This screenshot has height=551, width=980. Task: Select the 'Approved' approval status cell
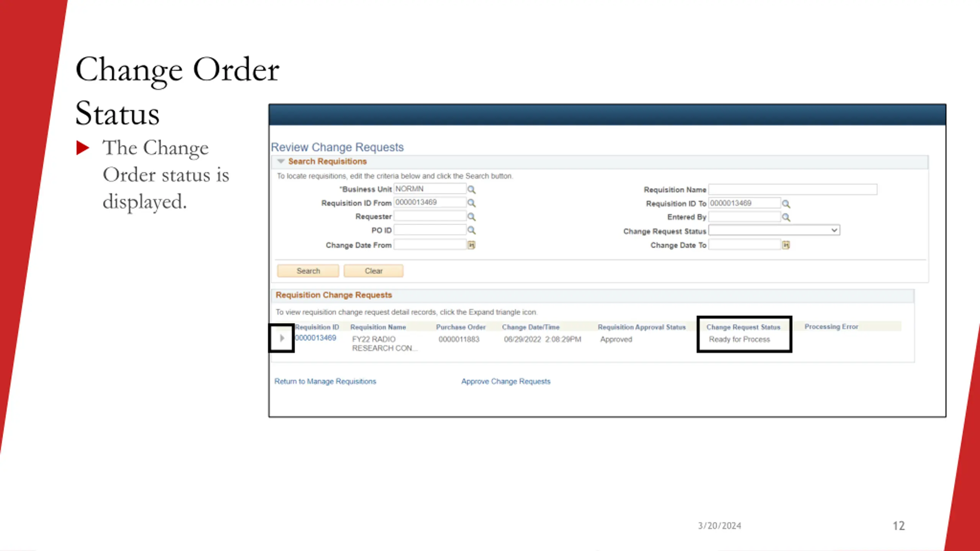click(616, 339)
